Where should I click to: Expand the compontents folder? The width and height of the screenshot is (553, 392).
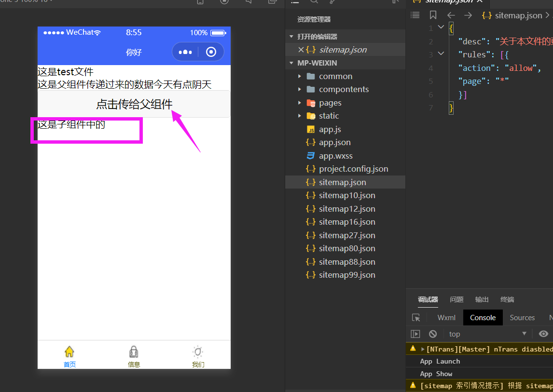click(300, 90)
